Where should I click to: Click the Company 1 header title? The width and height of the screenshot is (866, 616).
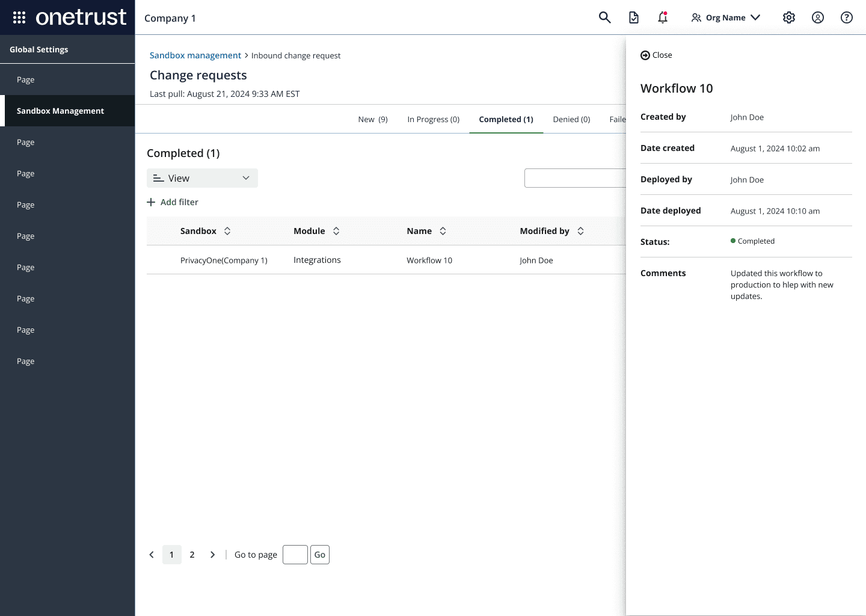click(x=170, y=18)
